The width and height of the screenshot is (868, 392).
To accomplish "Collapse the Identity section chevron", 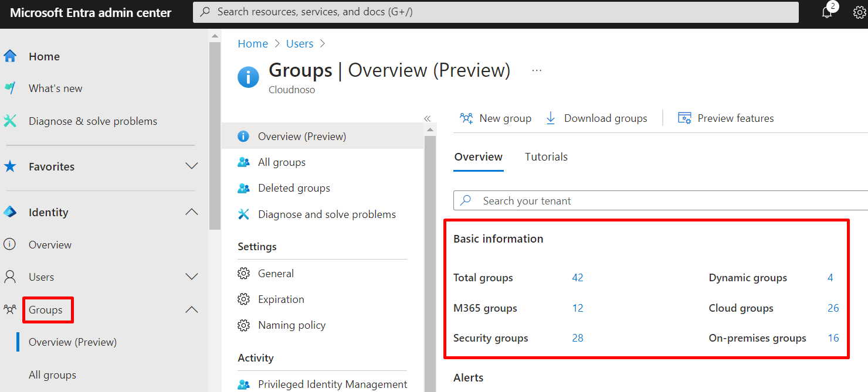I will [192, 212].
